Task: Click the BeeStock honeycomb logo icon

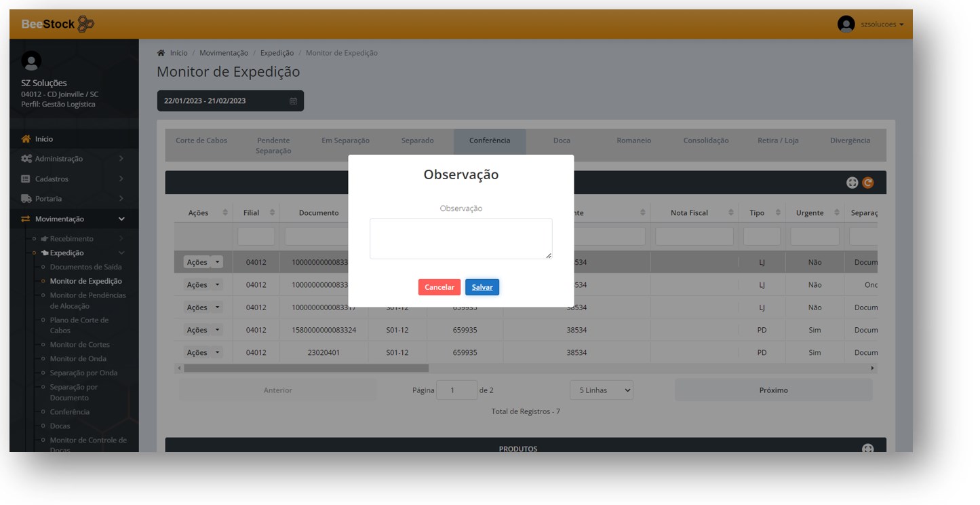Action: [x=86, y=24]
